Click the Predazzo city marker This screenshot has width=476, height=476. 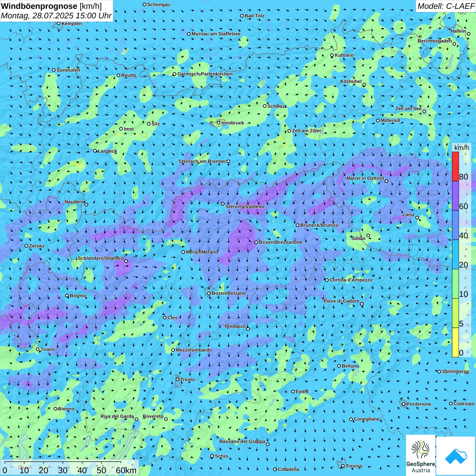pos(248,329)
